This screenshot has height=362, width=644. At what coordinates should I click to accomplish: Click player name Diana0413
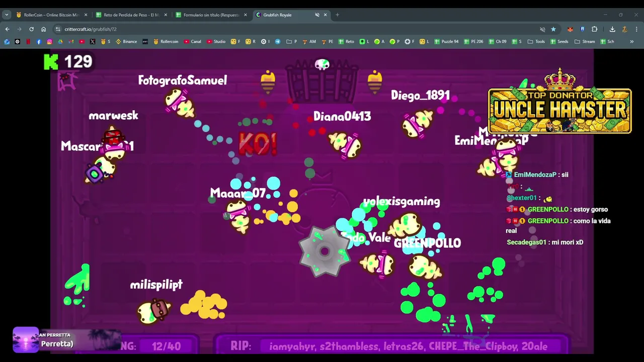342,117
